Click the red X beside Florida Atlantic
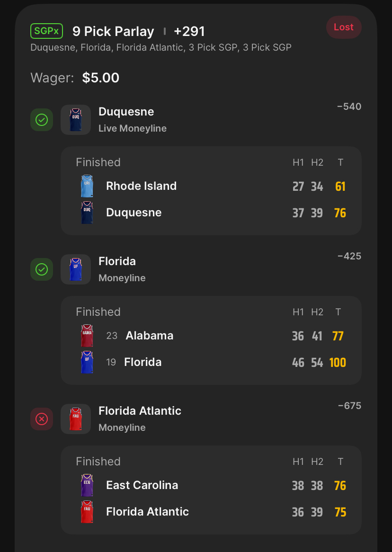 [42, 419]
